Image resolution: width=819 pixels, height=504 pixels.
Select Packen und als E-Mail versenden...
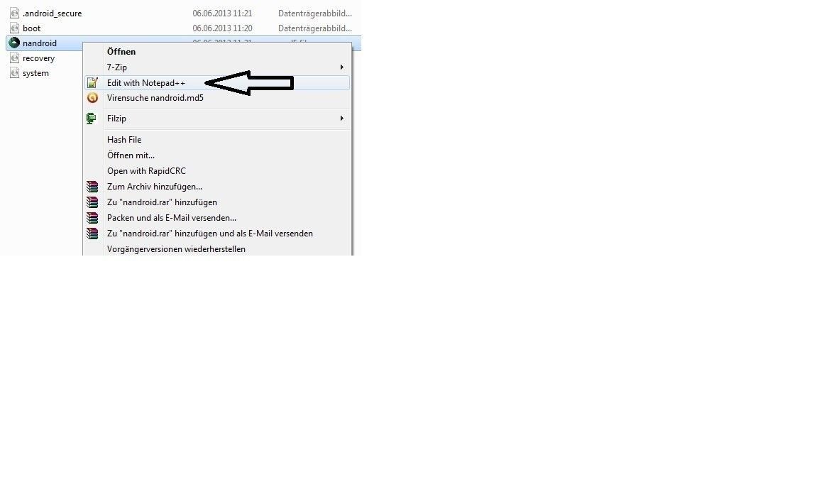point(217,218)
